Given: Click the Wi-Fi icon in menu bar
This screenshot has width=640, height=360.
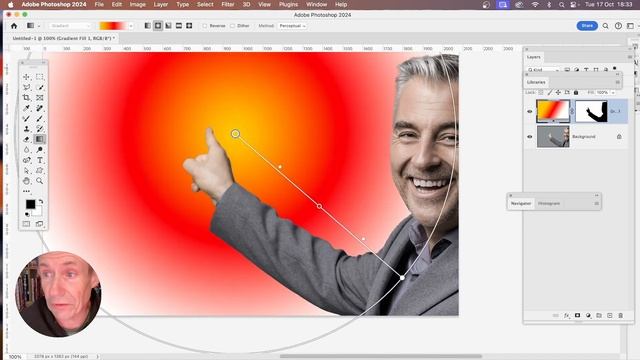Looking at the screenshot, I should click(x=536, y=4).
